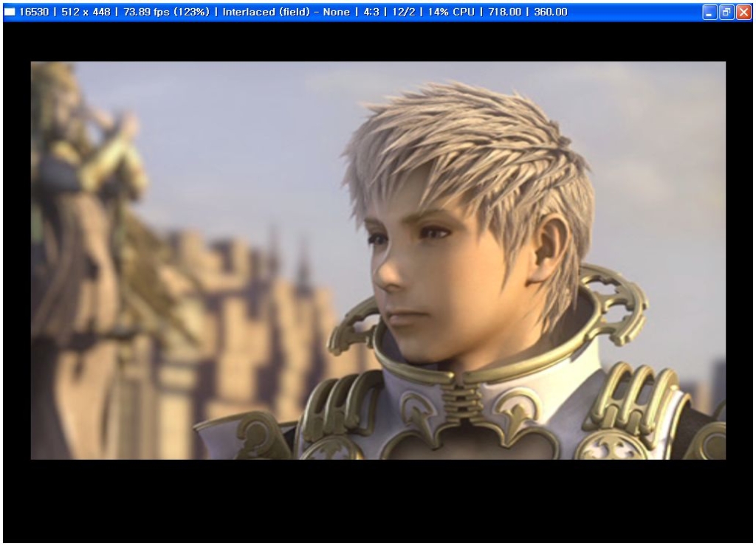Click the '4:3' aspect ratio text

(x=371, y=12)
